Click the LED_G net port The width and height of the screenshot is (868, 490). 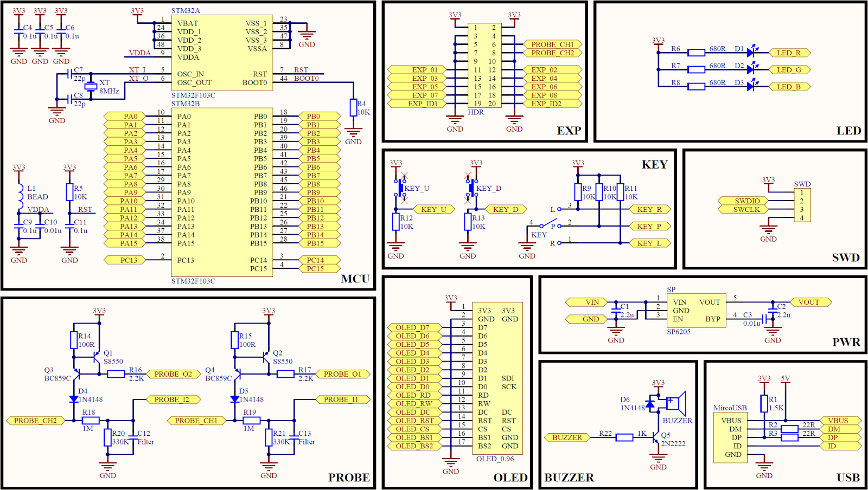pos(790,69)
